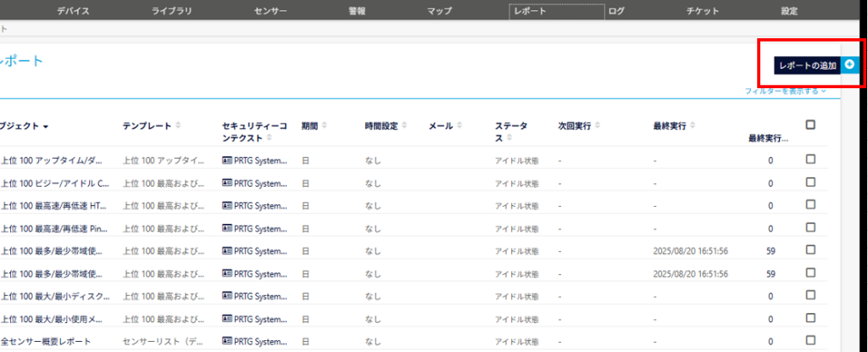The height and width of the screenshot is (352, 868).
Task: Click PRTG System icon in 最大/最小使用メ row
Action: pos(227,318)
